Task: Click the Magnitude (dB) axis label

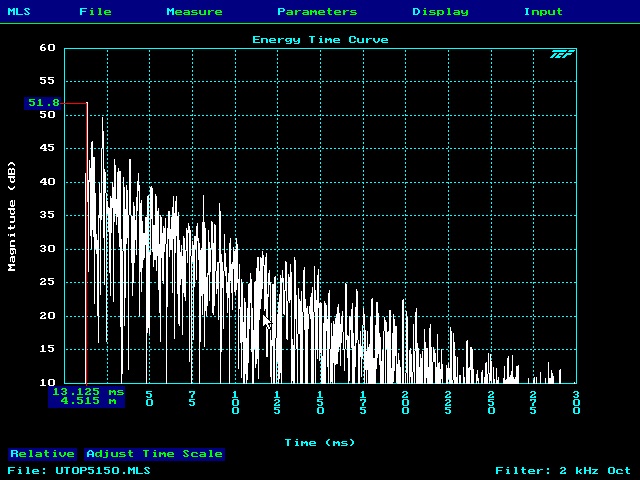Action: [12, 216]
